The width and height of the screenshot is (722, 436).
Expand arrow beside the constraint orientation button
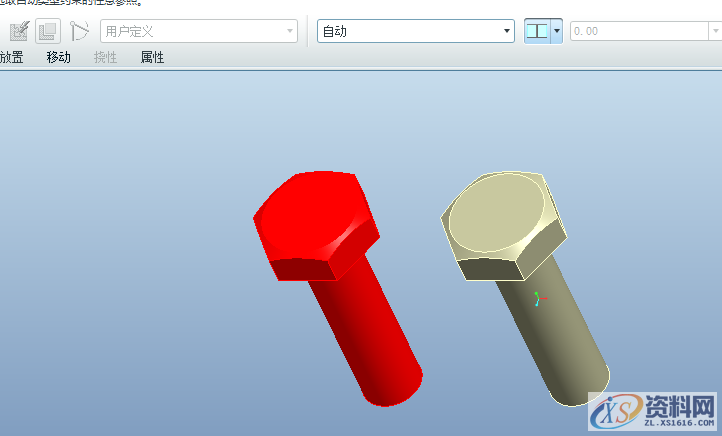(557, 31)
